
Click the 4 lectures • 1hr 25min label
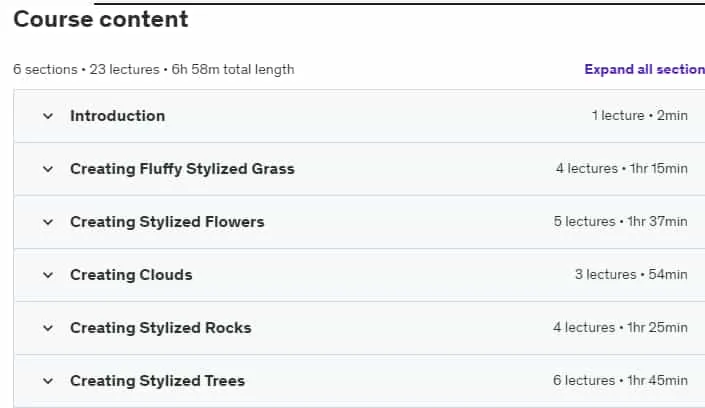(x=620, y=328)
